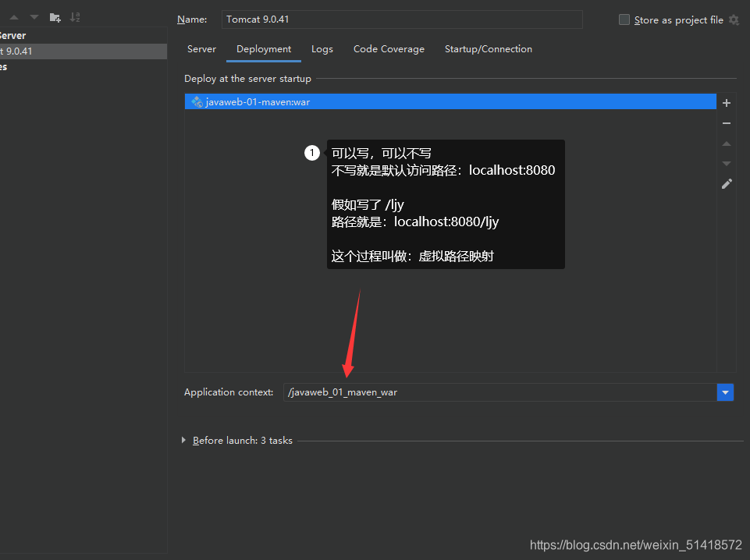Image resolution: width=750 pixels, height=560 pixels.
Task: Click the Name field with Tomcat 9.0.41
Action: pos(402,19)
